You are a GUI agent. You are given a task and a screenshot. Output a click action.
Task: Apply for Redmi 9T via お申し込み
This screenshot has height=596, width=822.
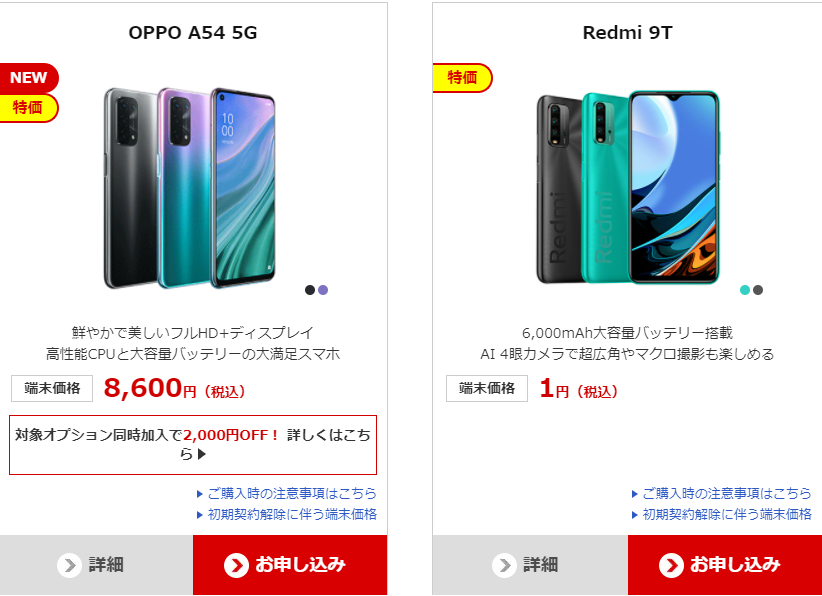coord(725,565)
